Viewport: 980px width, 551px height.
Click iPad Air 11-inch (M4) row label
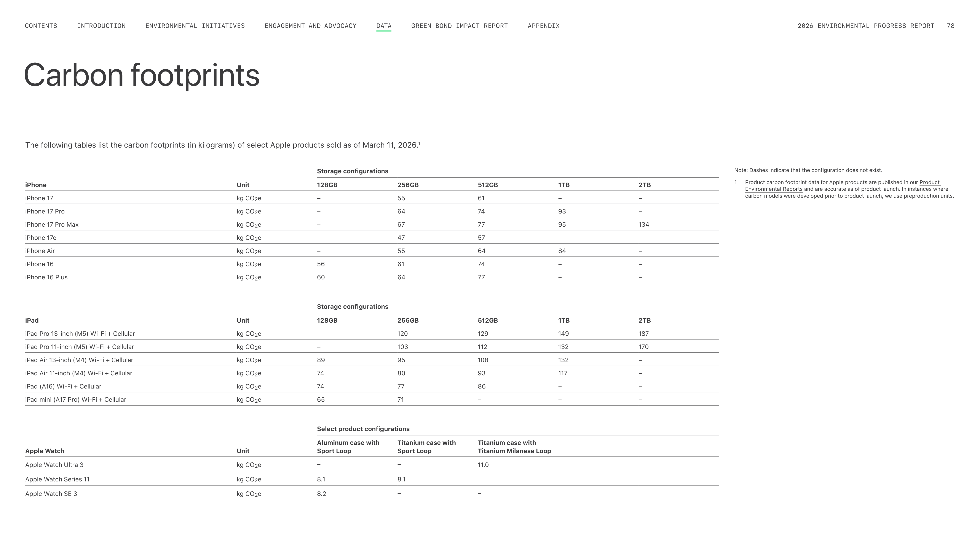click(79, 373)
